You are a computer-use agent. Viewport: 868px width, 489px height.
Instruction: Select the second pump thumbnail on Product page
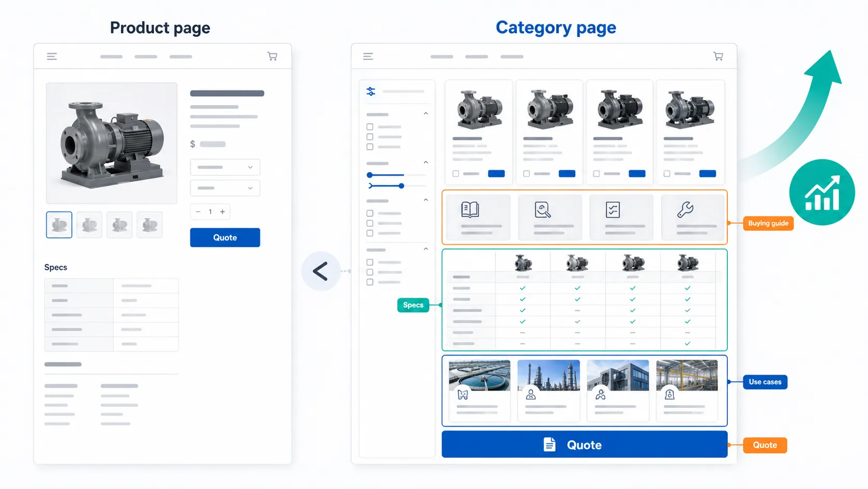point(89,225)
